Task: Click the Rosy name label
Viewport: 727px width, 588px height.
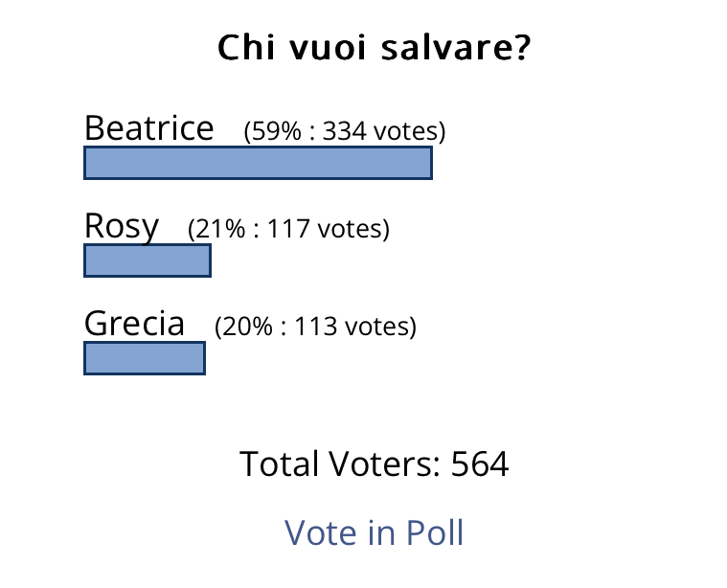Action: (x=122, y=227)
